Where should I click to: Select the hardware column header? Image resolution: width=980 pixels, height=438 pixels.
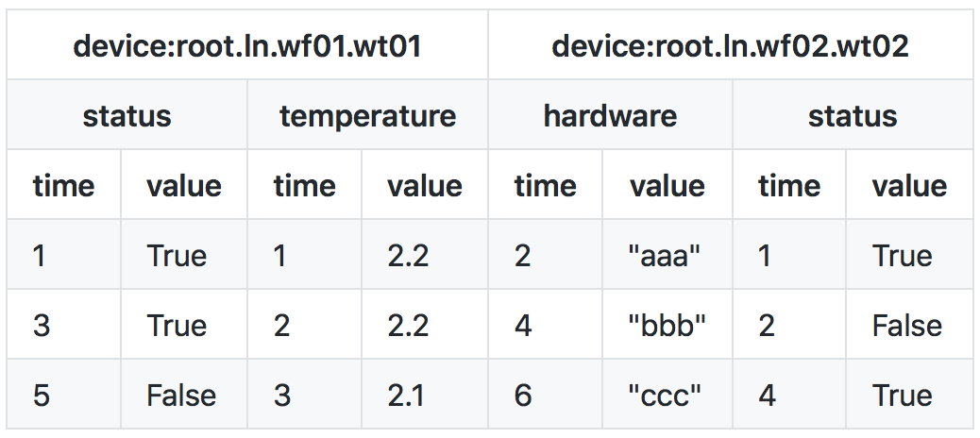tap(610, 115)
